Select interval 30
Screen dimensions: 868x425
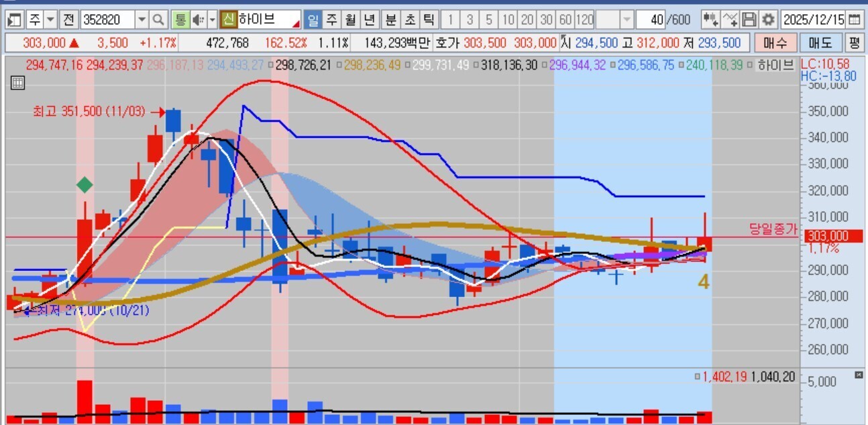click(x=547, y=19)
